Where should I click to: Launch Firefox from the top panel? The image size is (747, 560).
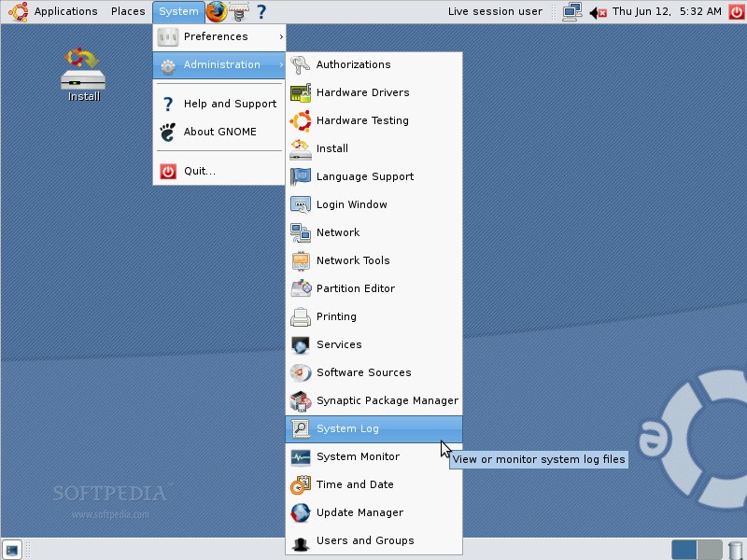(214, 12)
